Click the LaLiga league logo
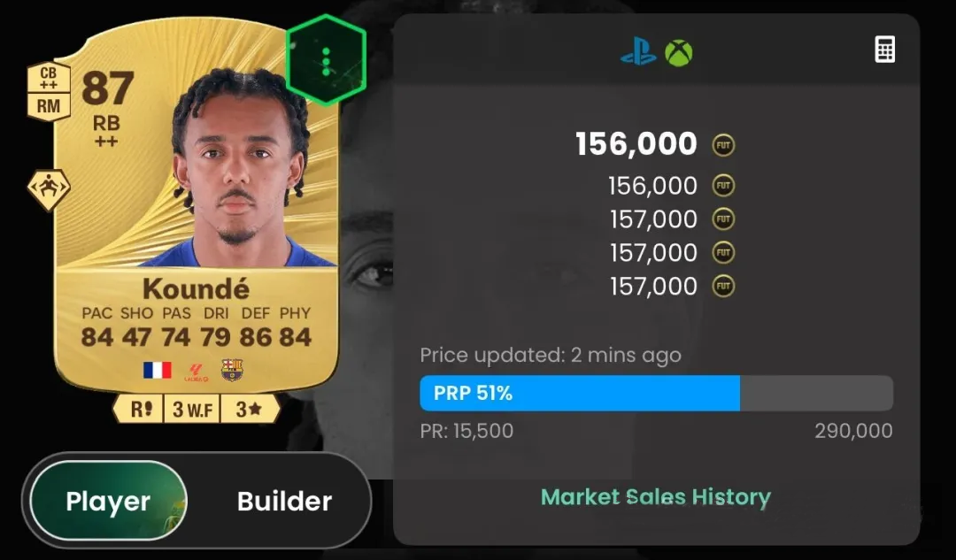Viewport: 956px width, 560px height. pos(197,372)
